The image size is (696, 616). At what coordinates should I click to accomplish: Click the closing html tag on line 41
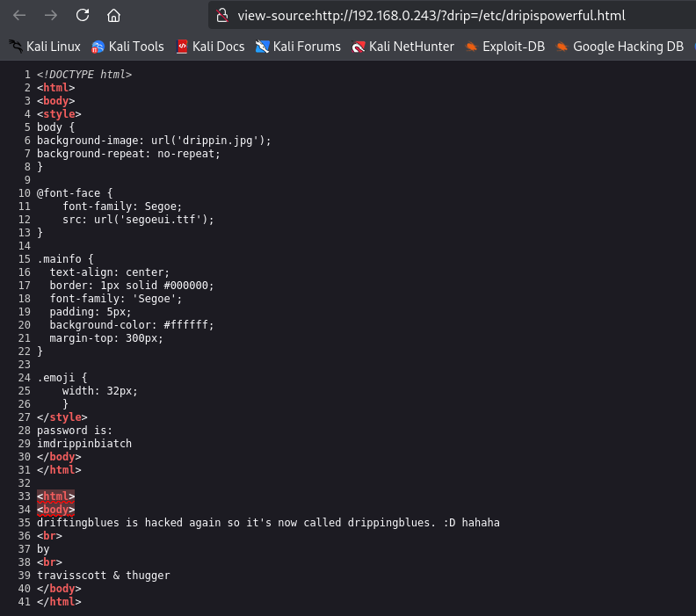(59, 602)
